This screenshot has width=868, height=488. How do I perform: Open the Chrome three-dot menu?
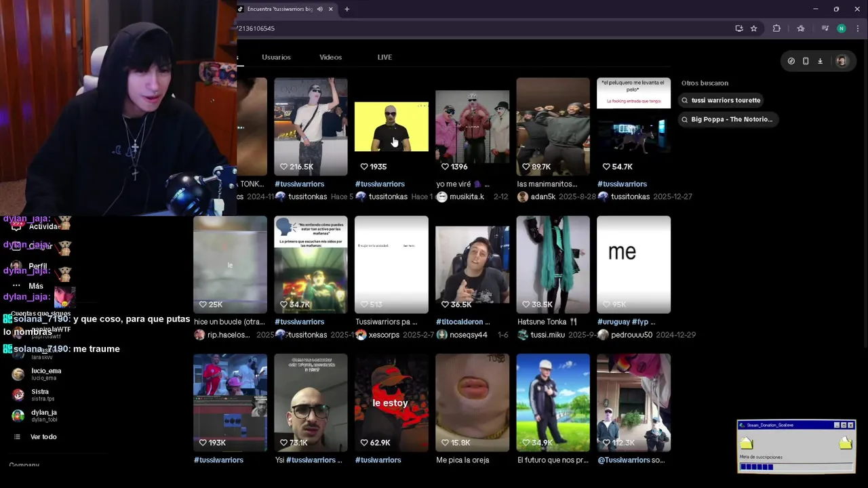point(857,28)
